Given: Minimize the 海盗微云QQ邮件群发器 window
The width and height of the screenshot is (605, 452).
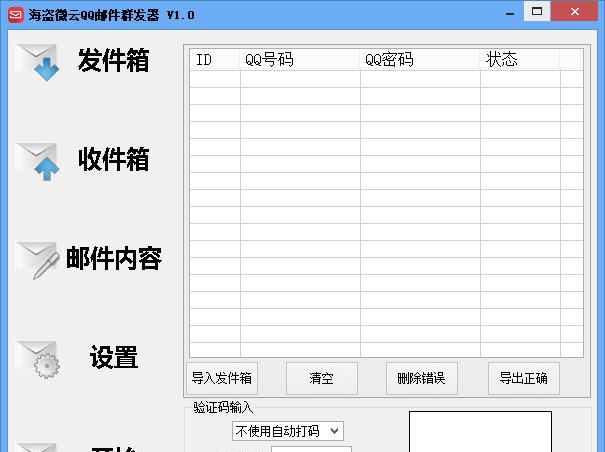Looking at the screenshot, I should click(510, 12).
